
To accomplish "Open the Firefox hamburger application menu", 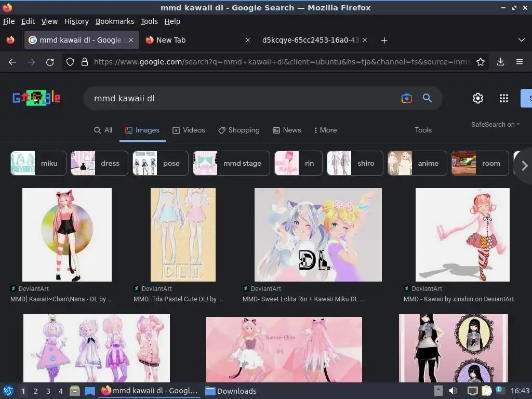I will coord(520,62).
